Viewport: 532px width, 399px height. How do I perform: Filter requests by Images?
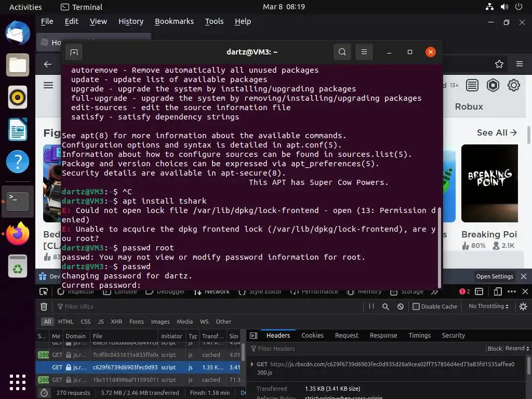point(160,322)
